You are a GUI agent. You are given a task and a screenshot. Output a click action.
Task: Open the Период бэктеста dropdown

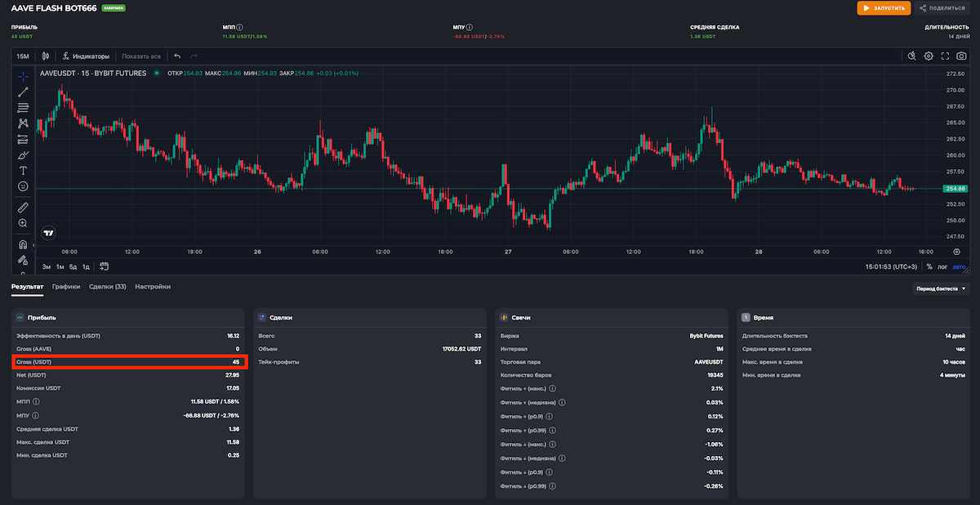pyautogui.click(x=941, y=288)
